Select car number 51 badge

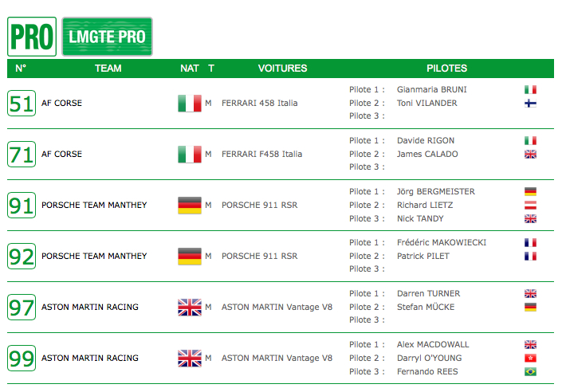pyautogui.click(x=22, y=103)
